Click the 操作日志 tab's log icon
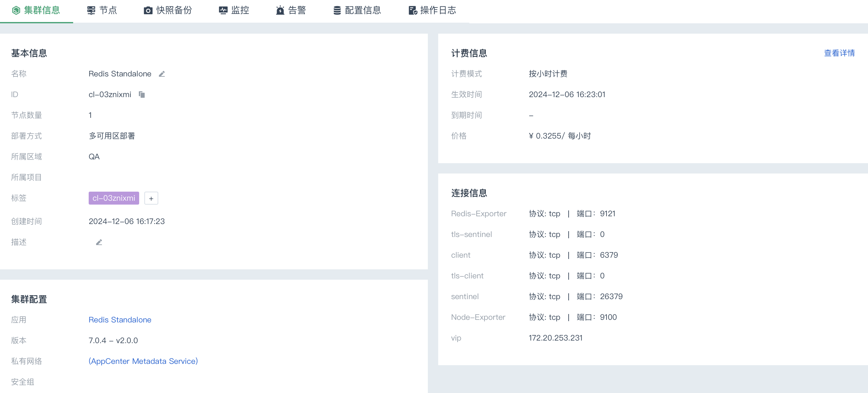Screen dimensions: 868x393 click(413, 10)
